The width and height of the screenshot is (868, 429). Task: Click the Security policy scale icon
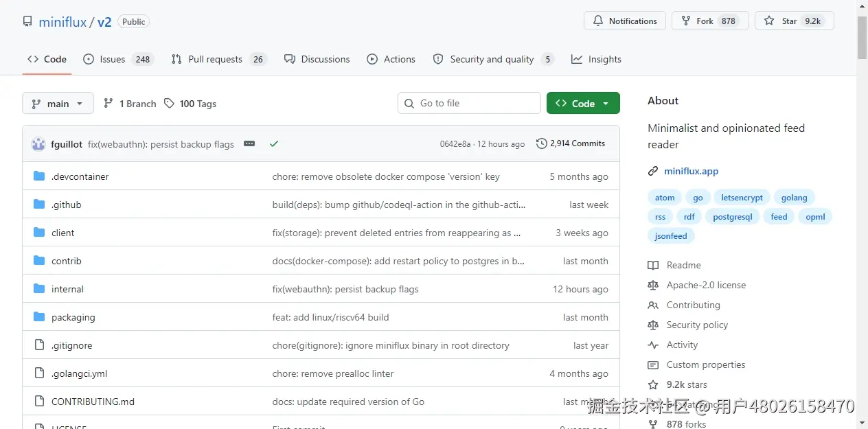tap(653, 325)
